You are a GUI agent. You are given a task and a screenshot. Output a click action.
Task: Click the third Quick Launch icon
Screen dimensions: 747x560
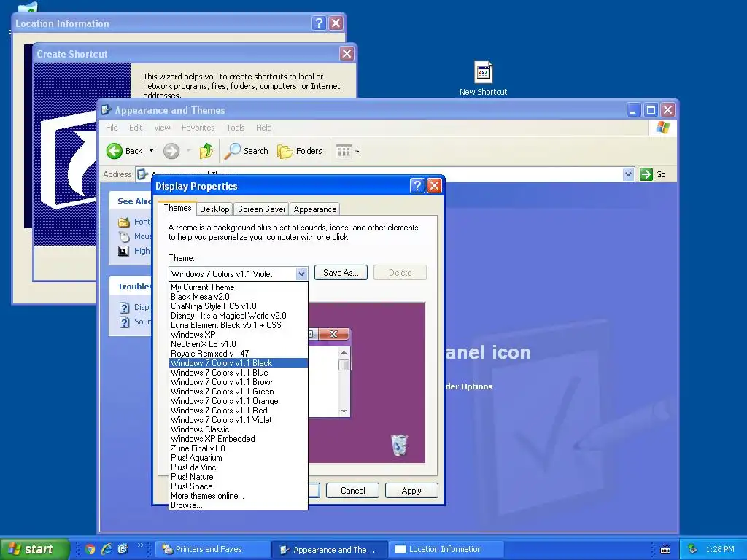click(123, 549)
